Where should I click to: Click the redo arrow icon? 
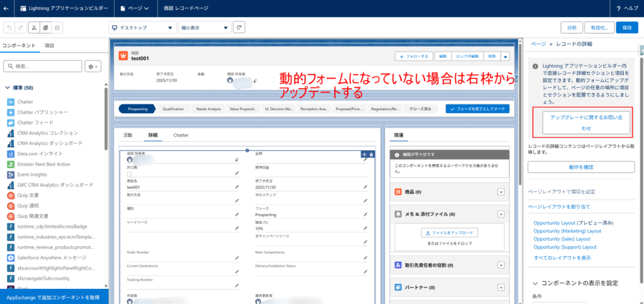click(x=21, y=28)
